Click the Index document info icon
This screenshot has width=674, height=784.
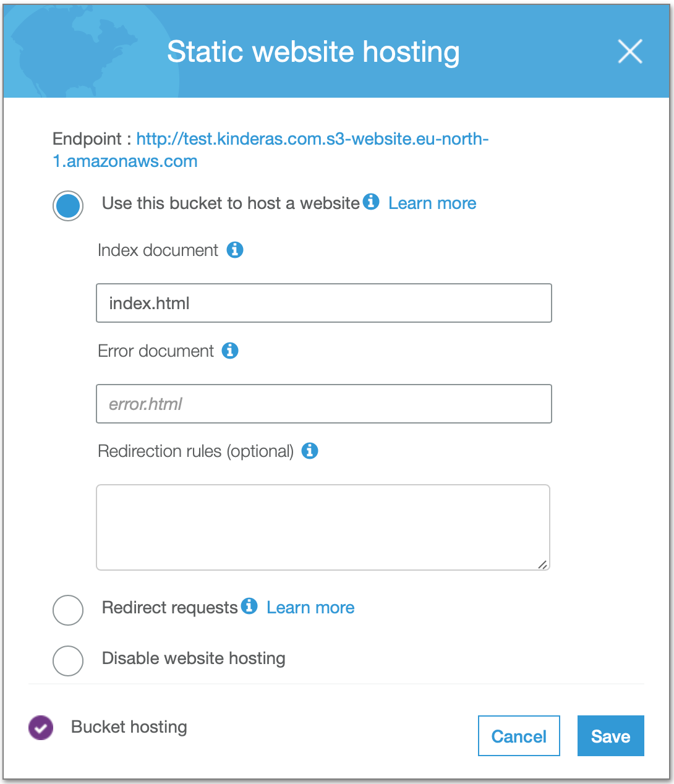tap(235, 250)
